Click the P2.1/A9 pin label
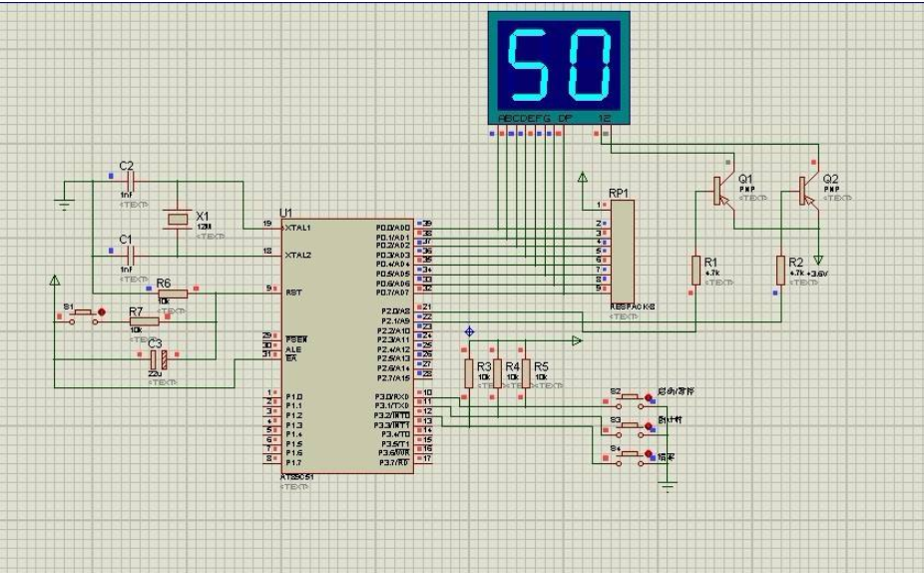924x578 pixels. coord(395,320)
